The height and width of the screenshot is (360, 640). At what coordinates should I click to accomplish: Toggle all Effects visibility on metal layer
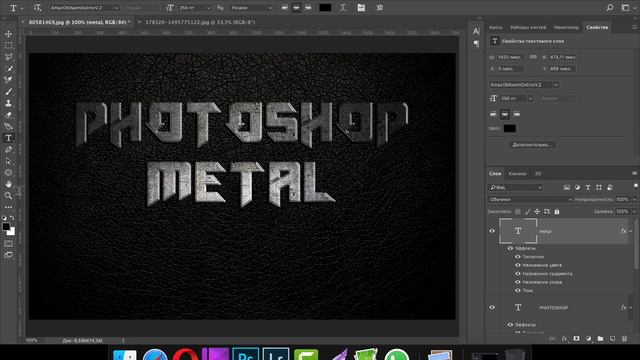(x=510, y=248)
